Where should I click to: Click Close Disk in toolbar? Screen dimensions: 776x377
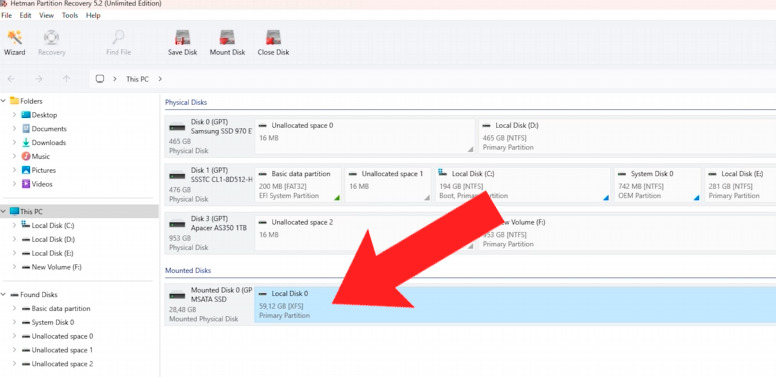coord(273,43)
